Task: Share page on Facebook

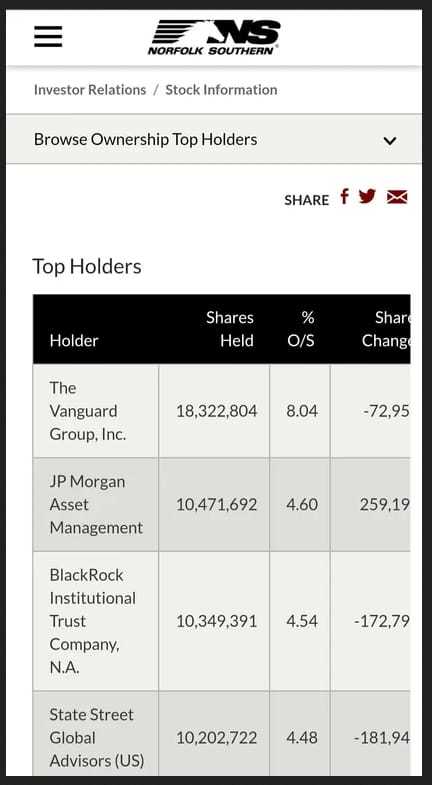Action: coord(344,196)
